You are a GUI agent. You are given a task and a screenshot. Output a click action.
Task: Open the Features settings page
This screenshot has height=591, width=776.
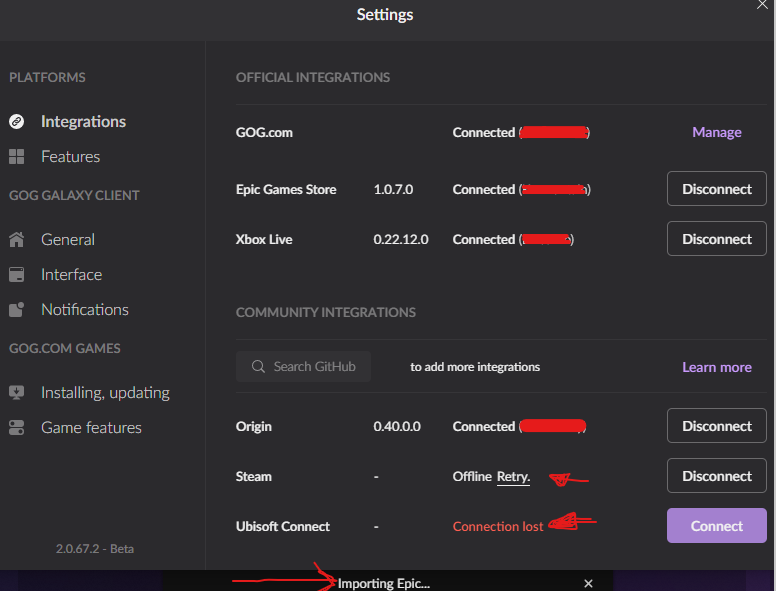(70, 156)
